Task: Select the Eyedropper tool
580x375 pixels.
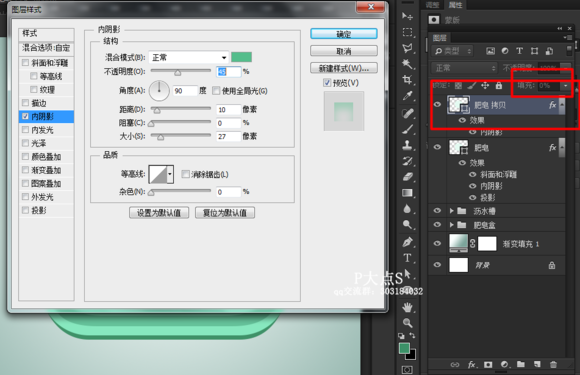Action: click(407, 96)
